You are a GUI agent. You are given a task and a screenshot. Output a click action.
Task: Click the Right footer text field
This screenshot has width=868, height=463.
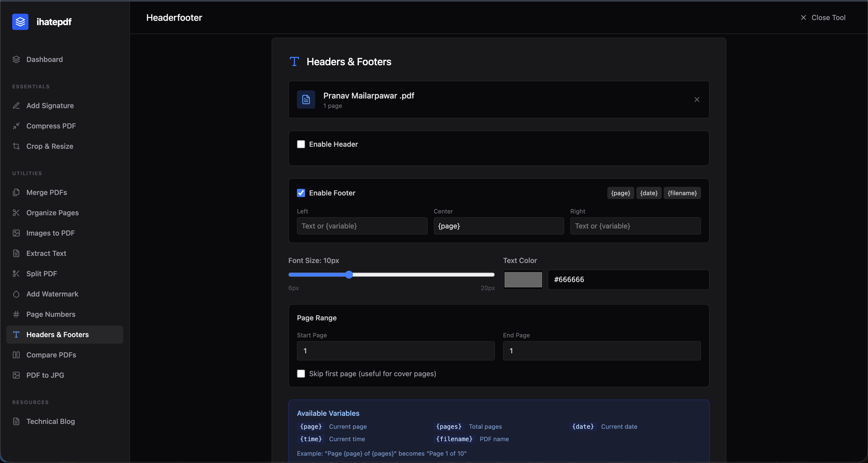635,226
